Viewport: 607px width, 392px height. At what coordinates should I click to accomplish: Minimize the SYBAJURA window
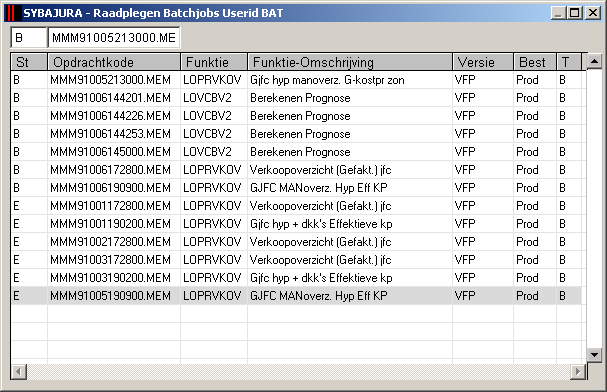tap(558, 13)
